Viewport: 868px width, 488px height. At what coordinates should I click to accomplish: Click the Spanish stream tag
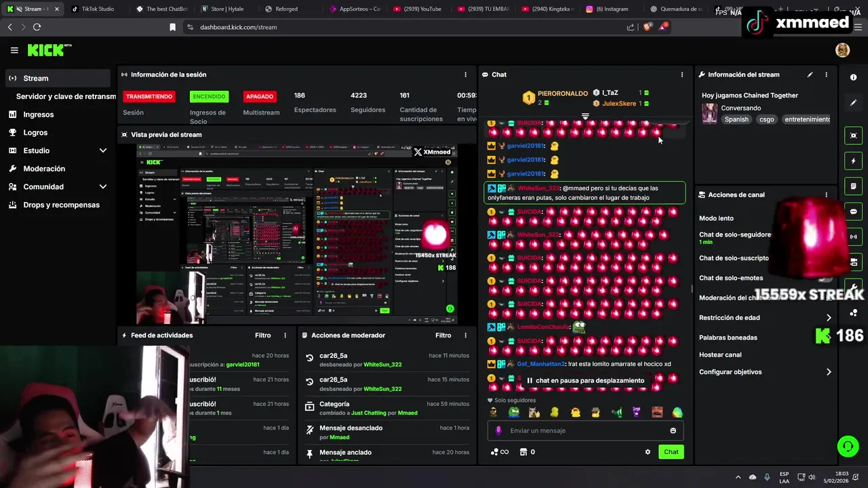click(736, 119)
